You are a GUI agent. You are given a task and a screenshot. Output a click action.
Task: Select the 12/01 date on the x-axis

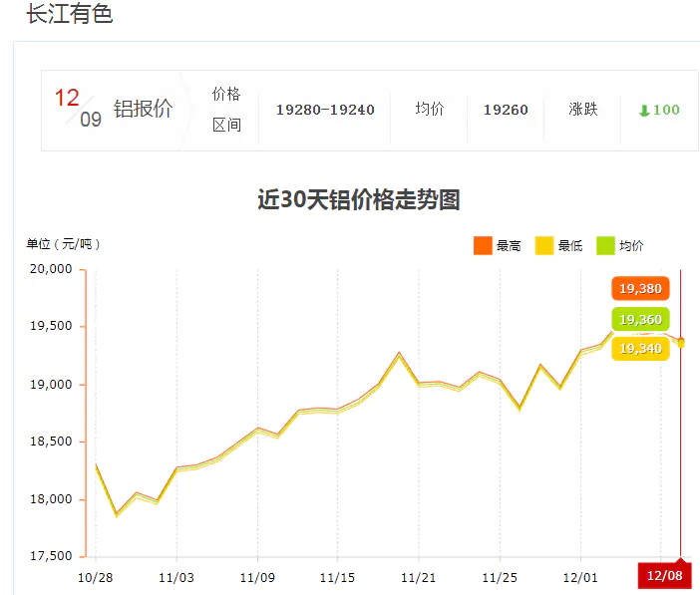tap(579, 576)
